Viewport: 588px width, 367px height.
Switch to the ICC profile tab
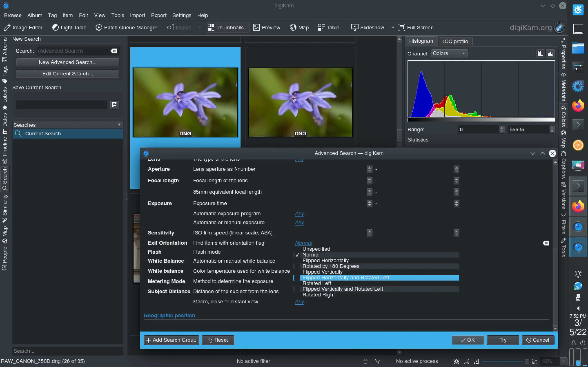[x=455, y=42]
